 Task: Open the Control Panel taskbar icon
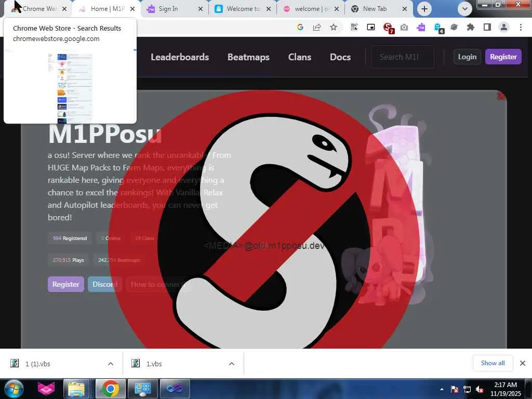[142, 389]
